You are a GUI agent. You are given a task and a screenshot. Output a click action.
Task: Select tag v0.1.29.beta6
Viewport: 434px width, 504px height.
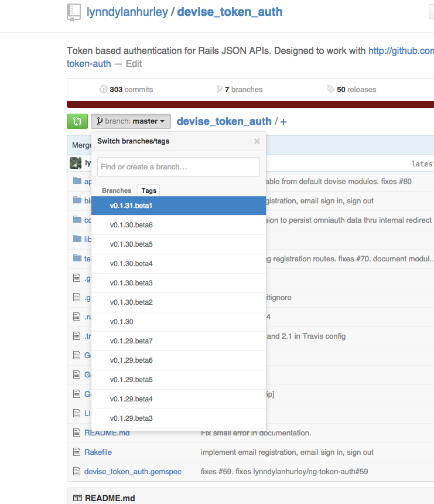pyautogui.click(x=179, y=360)
